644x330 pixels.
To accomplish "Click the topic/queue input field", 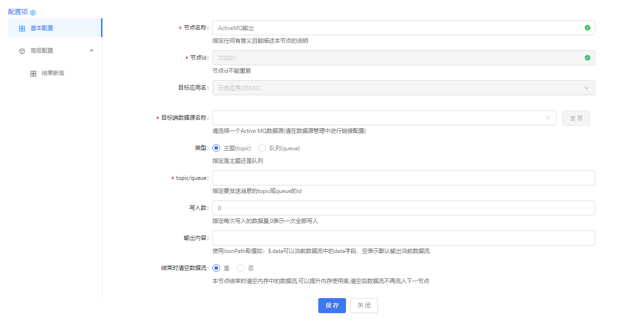I will coord(403,178).
